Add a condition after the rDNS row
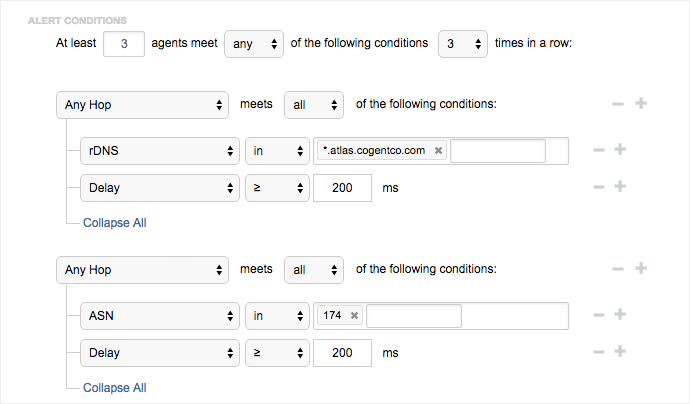690x404 pixels. [x=620, y=150]
